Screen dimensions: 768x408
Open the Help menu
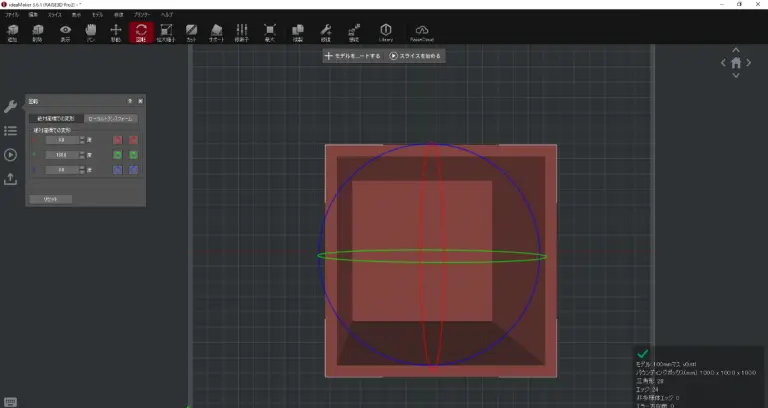pyautogui.click(x=167, y=15)
